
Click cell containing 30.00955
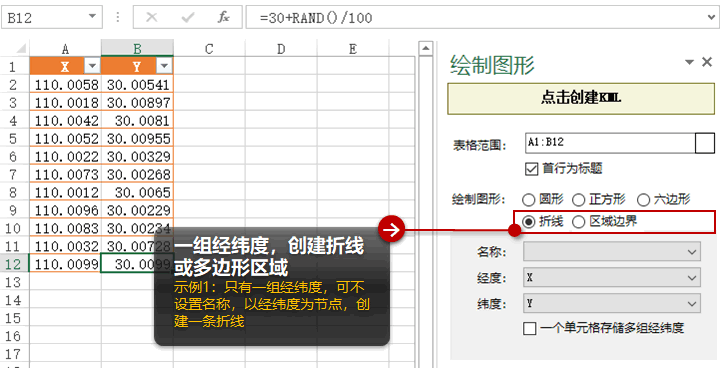coord(137,138)
